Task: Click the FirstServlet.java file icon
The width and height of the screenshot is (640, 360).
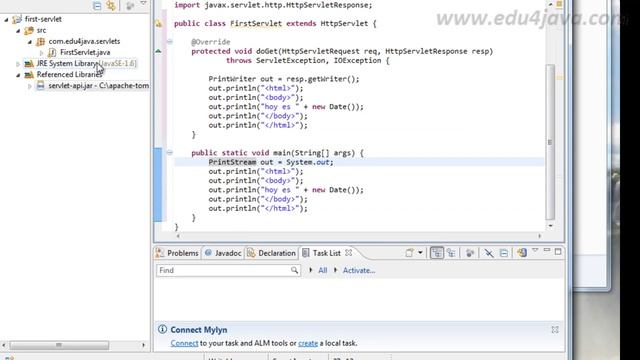Action: click(x=52, y=53)
